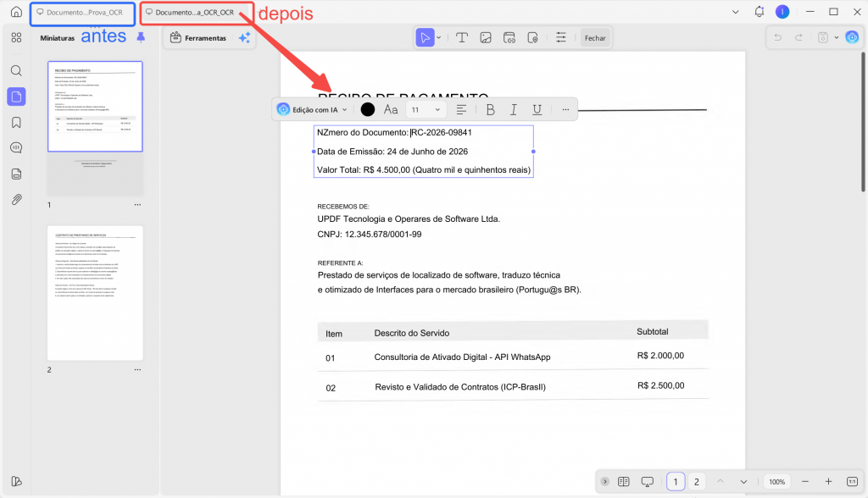The image size is (868, 498).
Task: Go to page 2 in bottom bar
Action: click(x=697, y=482)
